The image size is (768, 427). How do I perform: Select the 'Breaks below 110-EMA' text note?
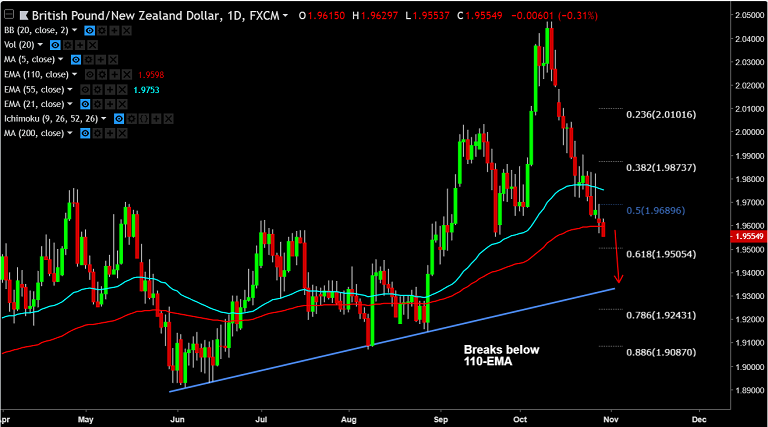(501, 356)
